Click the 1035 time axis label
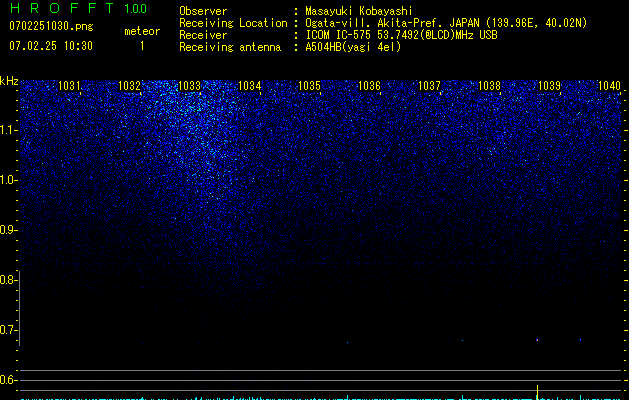The width and height of the screenshot is (629, 400). click(x=309, y=85)
